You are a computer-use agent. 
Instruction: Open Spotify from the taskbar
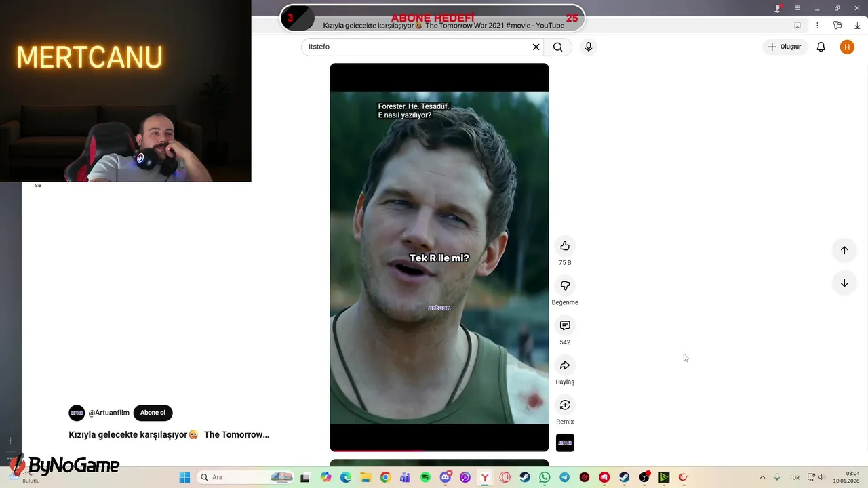(425, 477)
